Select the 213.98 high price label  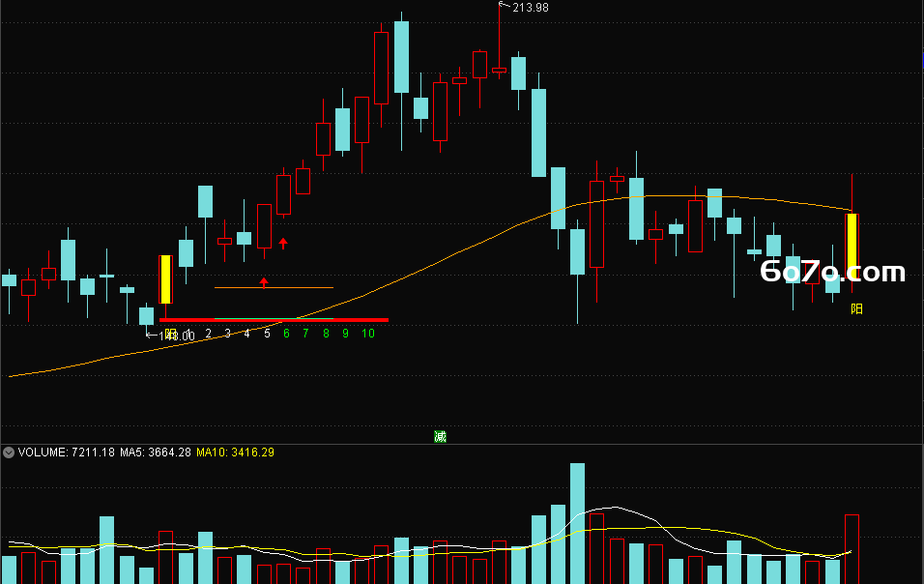(x=531, y=8)
